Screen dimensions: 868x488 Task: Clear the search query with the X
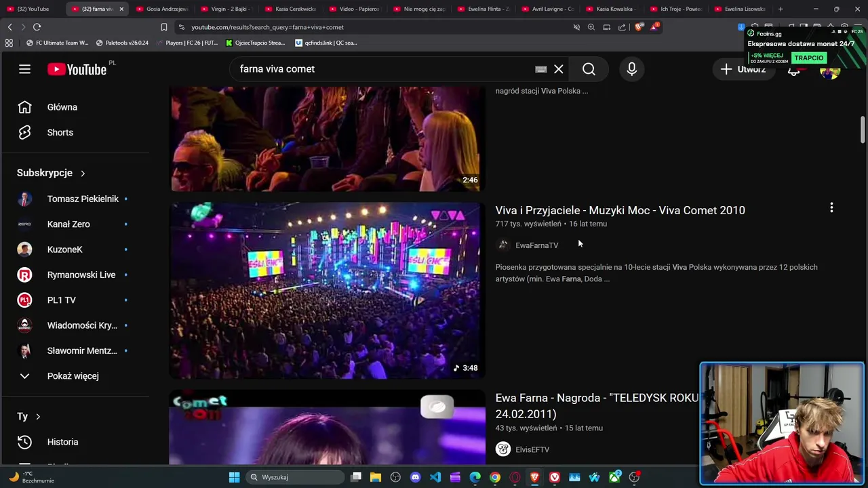[x=558, y=69]
